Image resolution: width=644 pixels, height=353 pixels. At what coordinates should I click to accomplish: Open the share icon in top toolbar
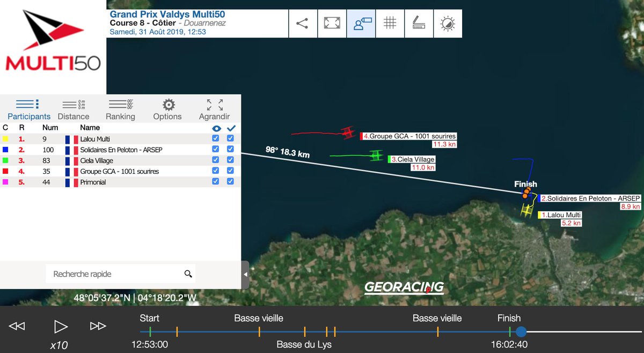302,23
